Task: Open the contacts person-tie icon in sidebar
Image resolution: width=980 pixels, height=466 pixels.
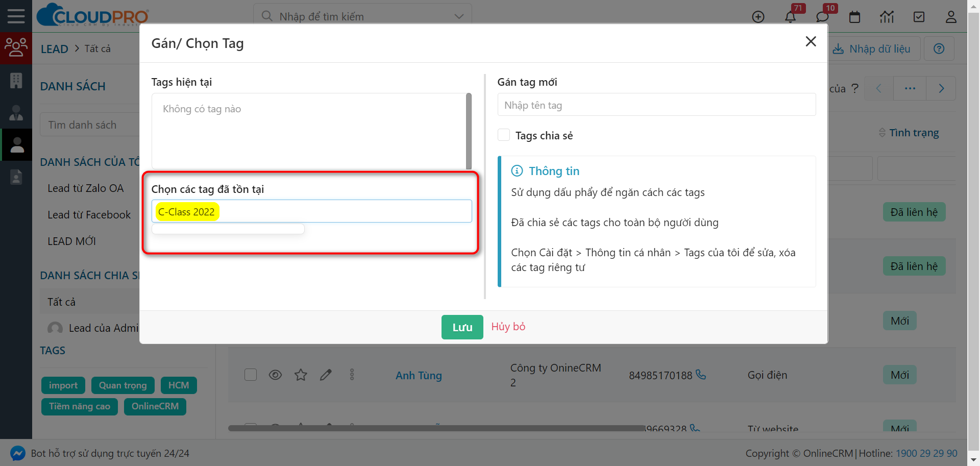Action: click(x=16, y=113)
